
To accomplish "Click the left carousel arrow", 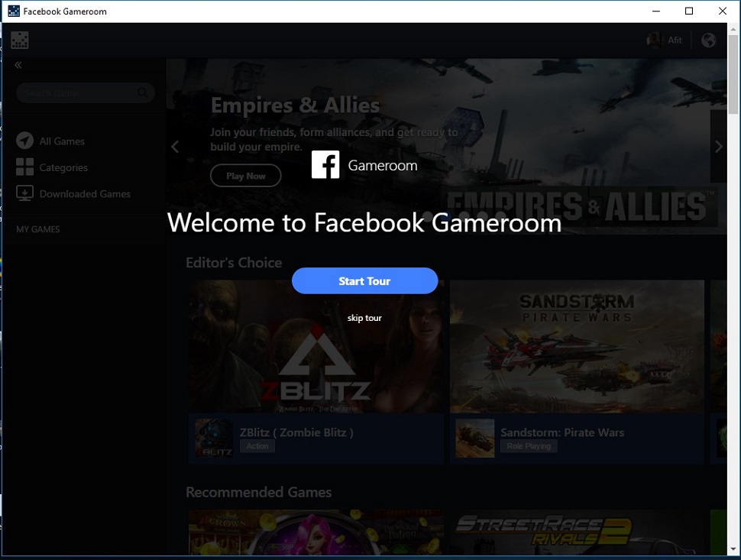I will point(175,147).
